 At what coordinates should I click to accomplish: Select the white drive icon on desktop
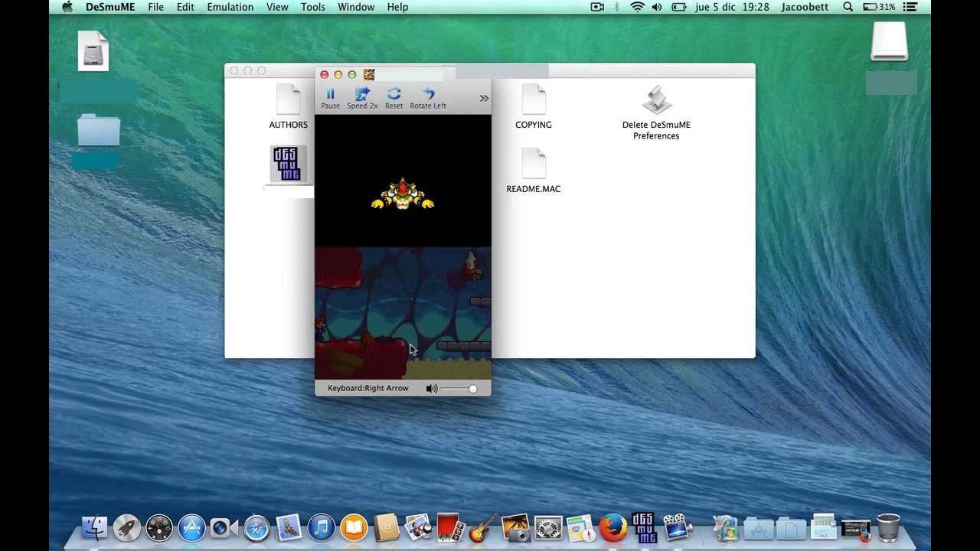pos(890,41)
